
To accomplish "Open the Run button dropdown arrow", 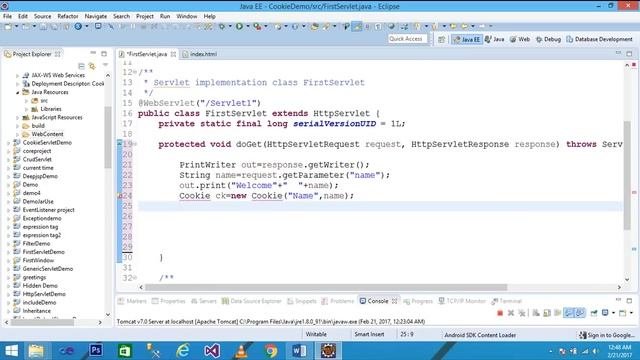I will click(x=247, y=27).
